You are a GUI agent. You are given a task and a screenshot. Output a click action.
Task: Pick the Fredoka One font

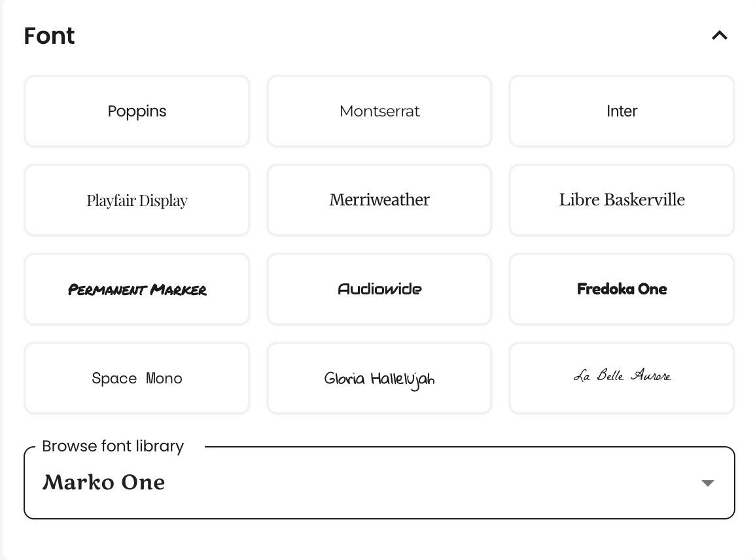(x=622, y=289)
